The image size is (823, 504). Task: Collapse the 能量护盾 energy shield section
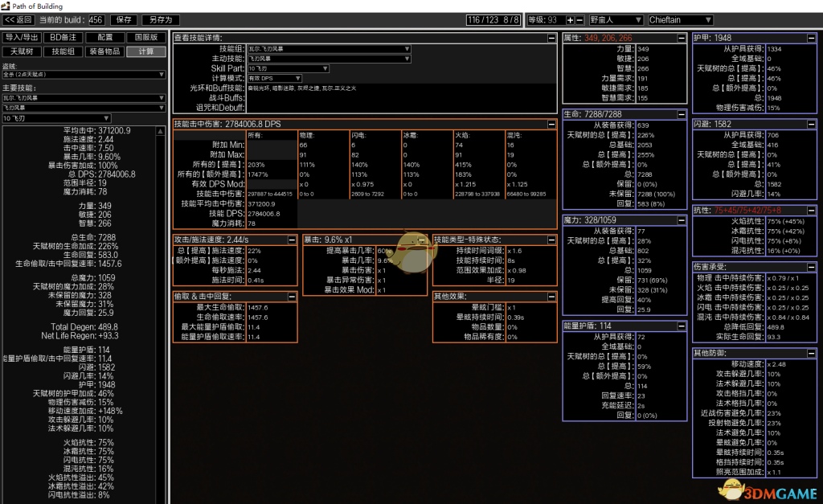[x=682, y=326]
